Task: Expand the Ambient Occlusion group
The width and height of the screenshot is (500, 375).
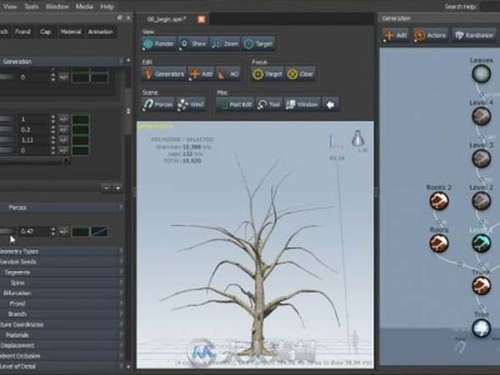Action: 62,356
